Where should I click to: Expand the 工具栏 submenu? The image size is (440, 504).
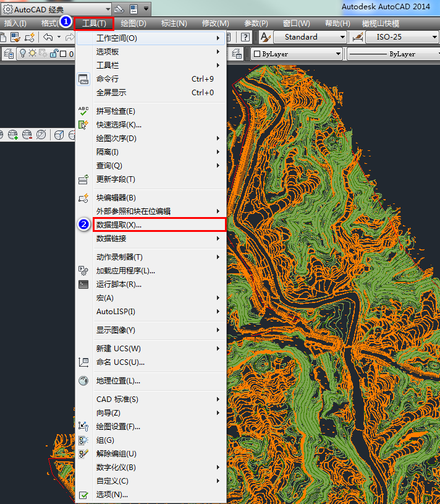pos(151,66)
